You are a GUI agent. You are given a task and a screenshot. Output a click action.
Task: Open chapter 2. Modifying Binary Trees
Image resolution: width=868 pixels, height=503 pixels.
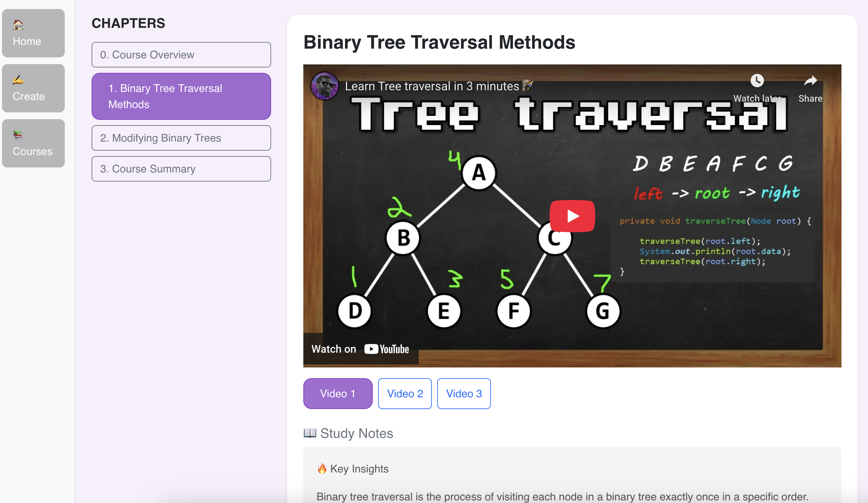(x=181, y=138)
